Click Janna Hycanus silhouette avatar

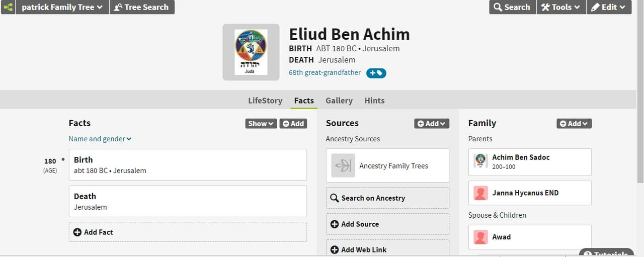(481, 193)
